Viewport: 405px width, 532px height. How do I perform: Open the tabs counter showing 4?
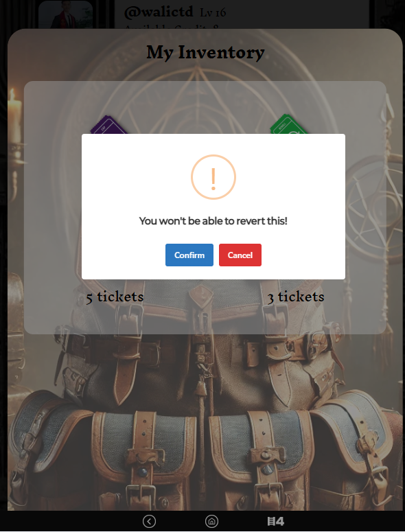tap(275, 521)
